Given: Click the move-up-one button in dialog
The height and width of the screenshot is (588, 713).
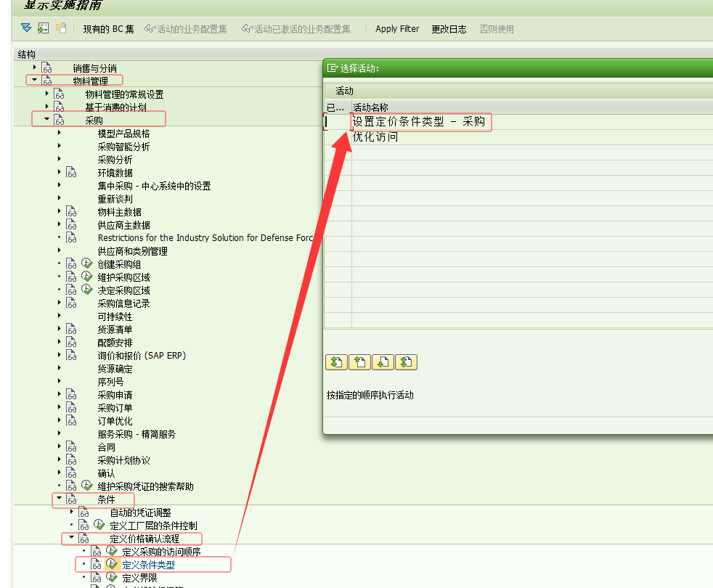Looking at the screenshot, I should pyautogui.click(x=359, y=362).
